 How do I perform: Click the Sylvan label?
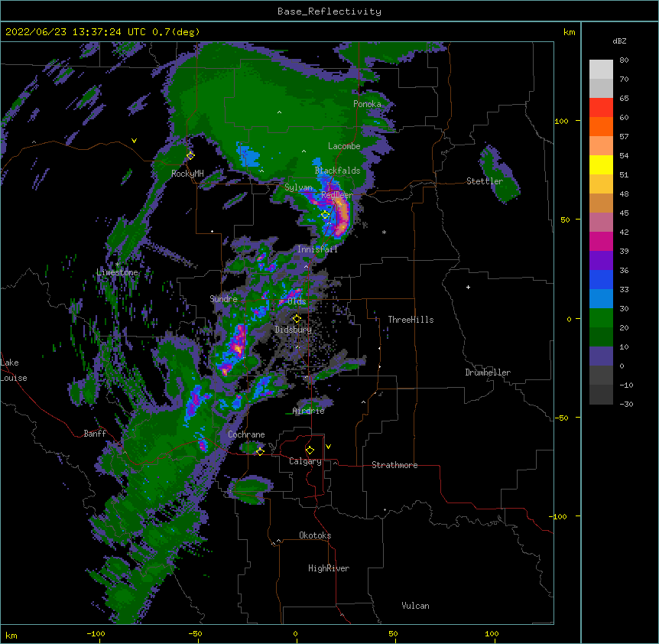point(298,187)
